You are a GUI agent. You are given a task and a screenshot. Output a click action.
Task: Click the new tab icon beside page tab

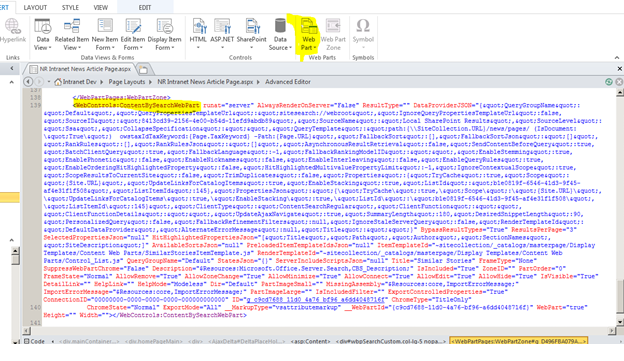pos(143,70)
